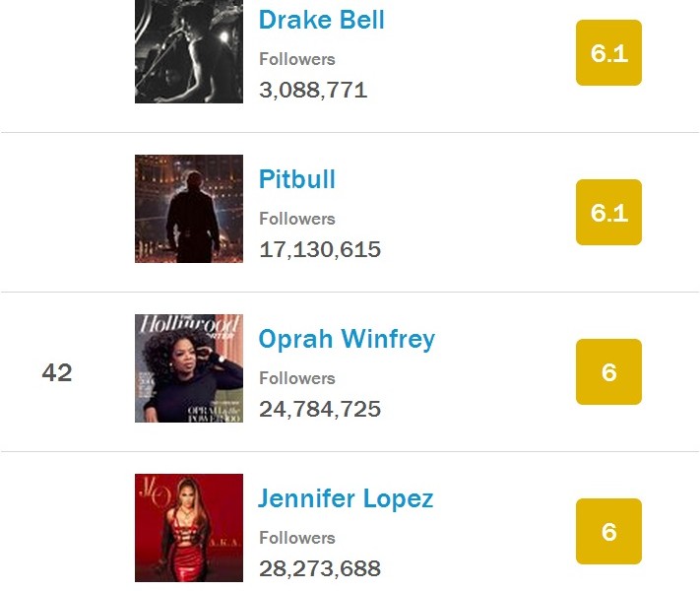Viewport: 700px width, 591px height.
Task: Click Oprah's follower count 24,784,725
Action: (320, 409)
